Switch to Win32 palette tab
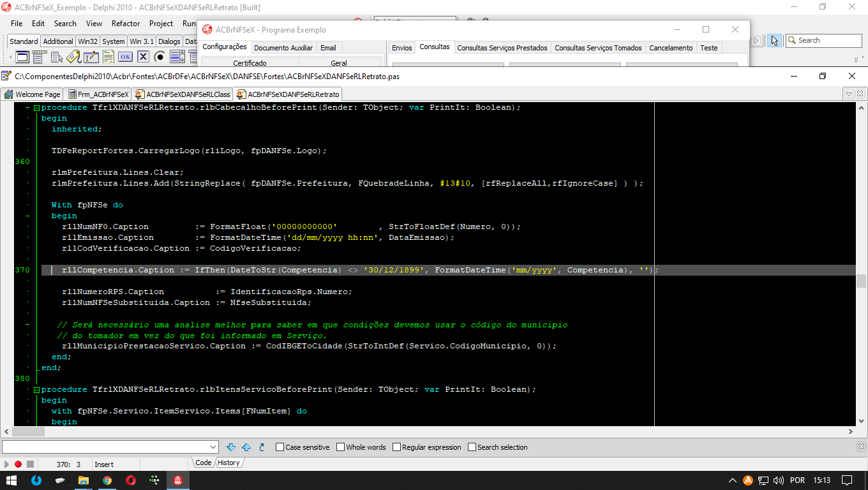 [88, 41]
